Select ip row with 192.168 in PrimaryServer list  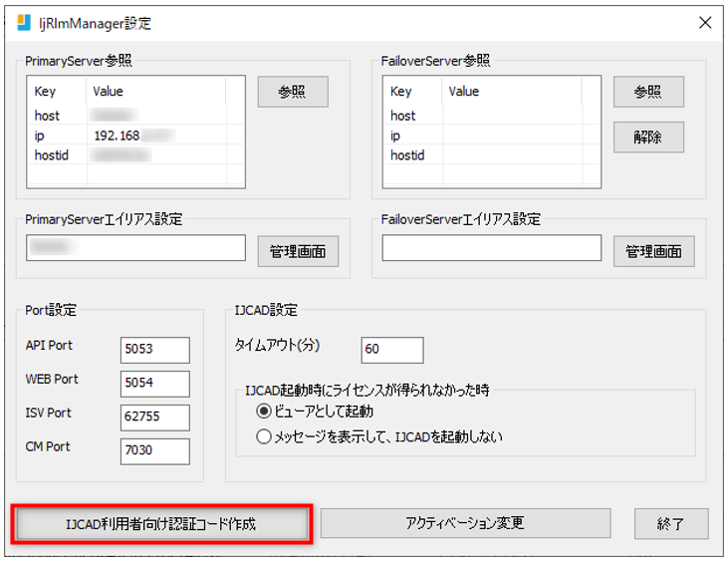point(135,136)
